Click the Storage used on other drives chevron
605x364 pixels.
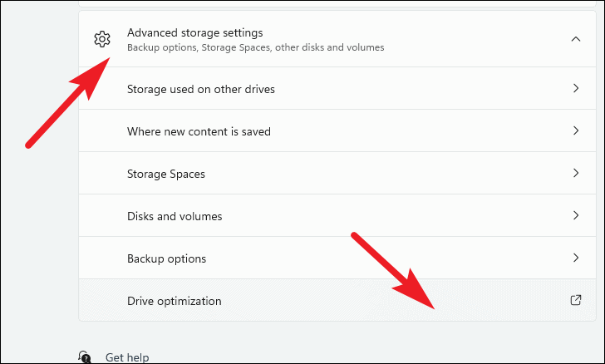click(x=576, y=88)
